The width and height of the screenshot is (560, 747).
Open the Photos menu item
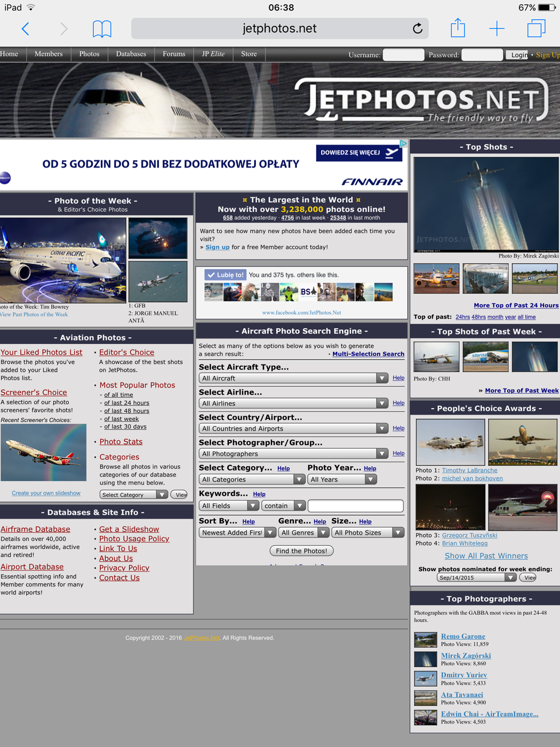click(x=89, y=54)
